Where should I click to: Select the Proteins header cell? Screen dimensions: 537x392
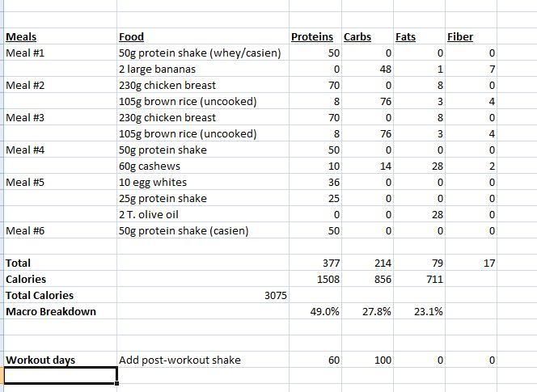point(312,36)
